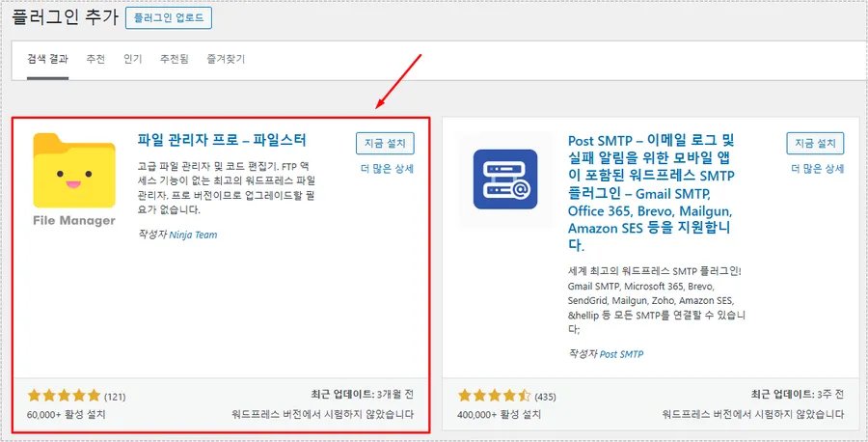This screenshot has height=442, width=868.
Task: Click the 파일 관리자 프로 description paragraph
Action: 229,188
